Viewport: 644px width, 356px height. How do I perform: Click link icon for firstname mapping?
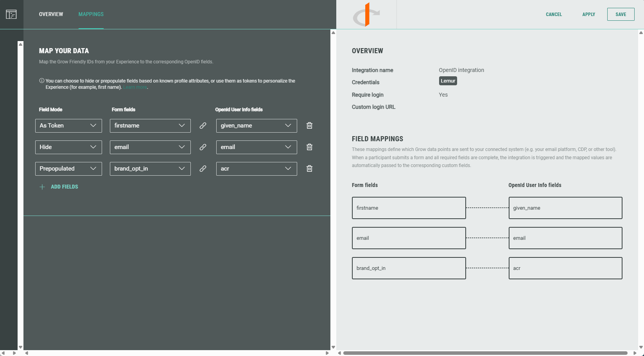click(203, 126)
